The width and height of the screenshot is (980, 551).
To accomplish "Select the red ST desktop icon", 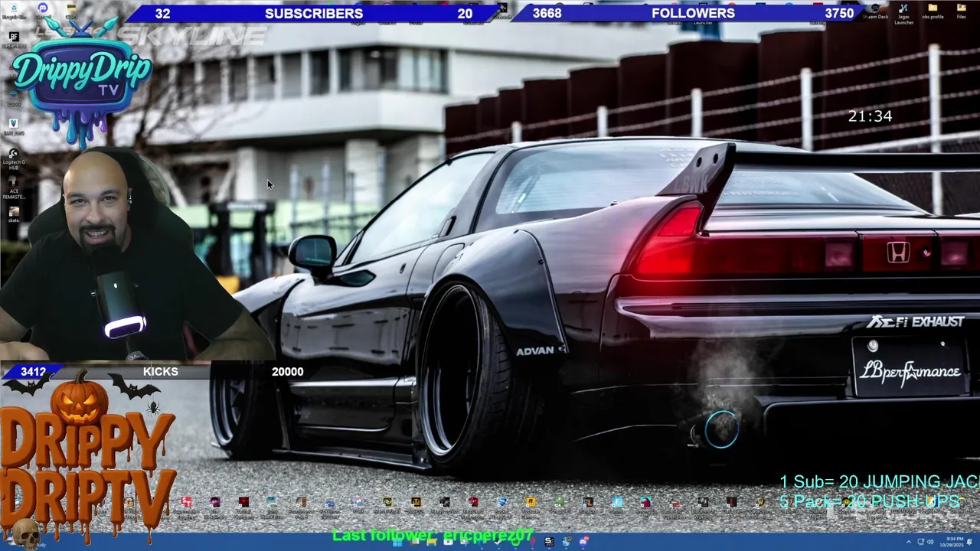I will [x=186, y=507].
